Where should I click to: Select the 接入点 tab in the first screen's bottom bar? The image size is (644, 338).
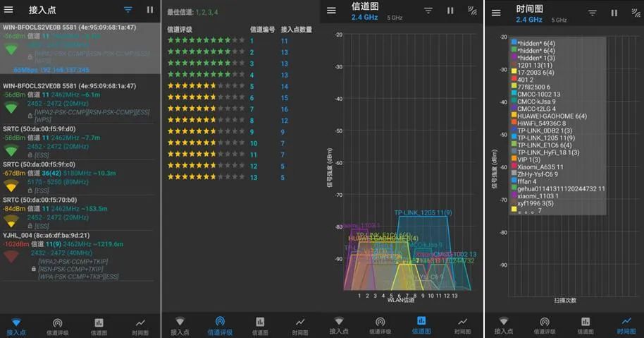pyautogui.click(x=16, y=327)
